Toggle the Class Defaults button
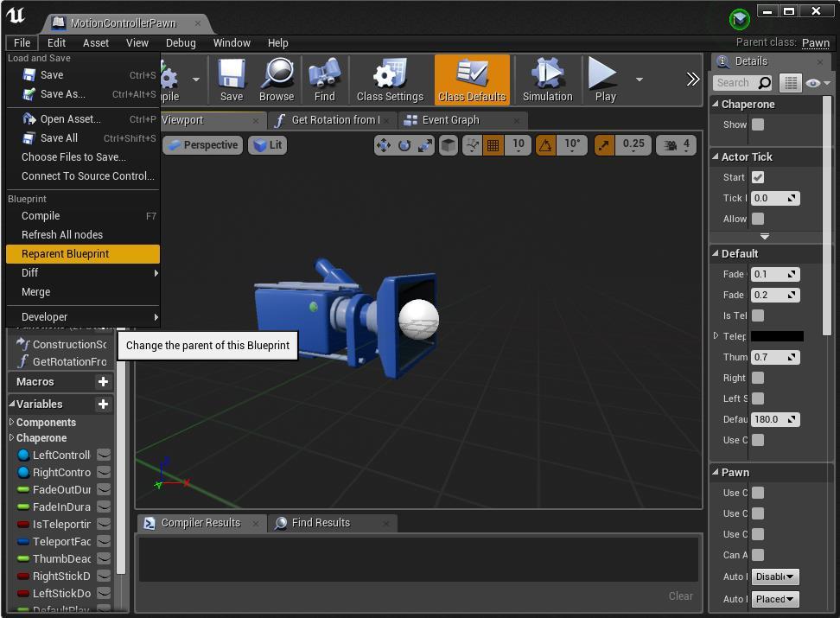 point(472,80)
